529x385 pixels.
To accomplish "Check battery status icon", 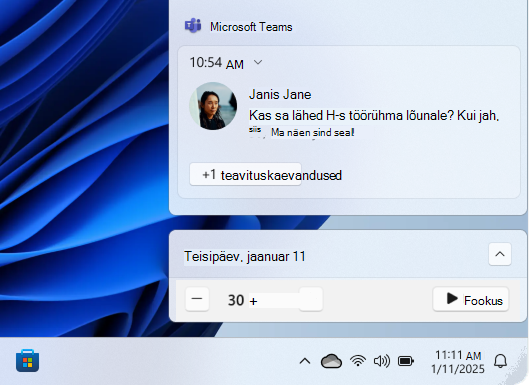I will pos(406,361).
